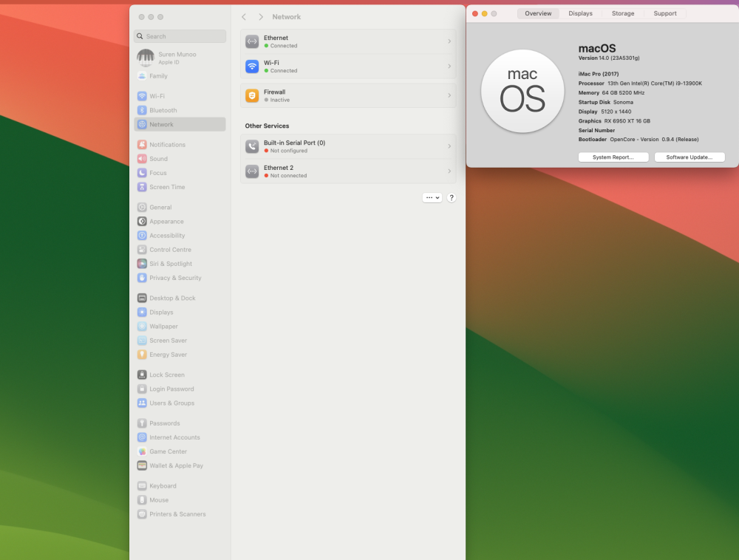The height and width of the screenshot is (560, 739).
Task: Click the Memory 64 GB line
Action: 611,93
